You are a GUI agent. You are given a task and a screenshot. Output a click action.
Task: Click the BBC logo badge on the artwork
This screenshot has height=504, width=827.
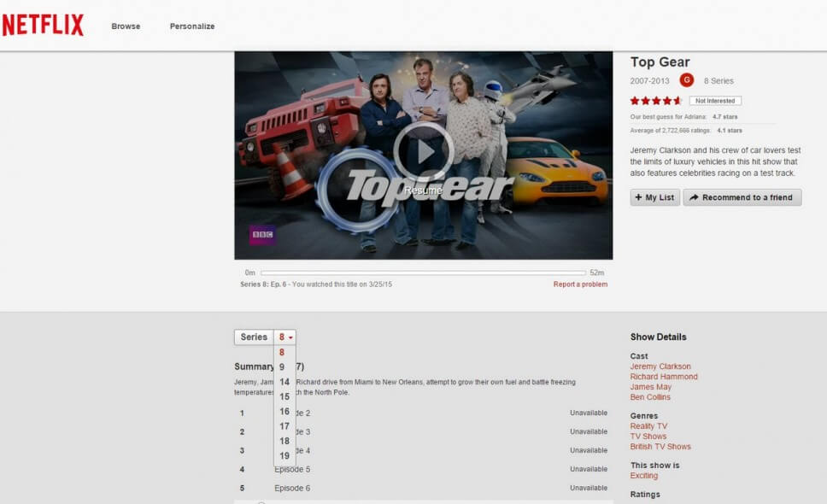[262, 235]
